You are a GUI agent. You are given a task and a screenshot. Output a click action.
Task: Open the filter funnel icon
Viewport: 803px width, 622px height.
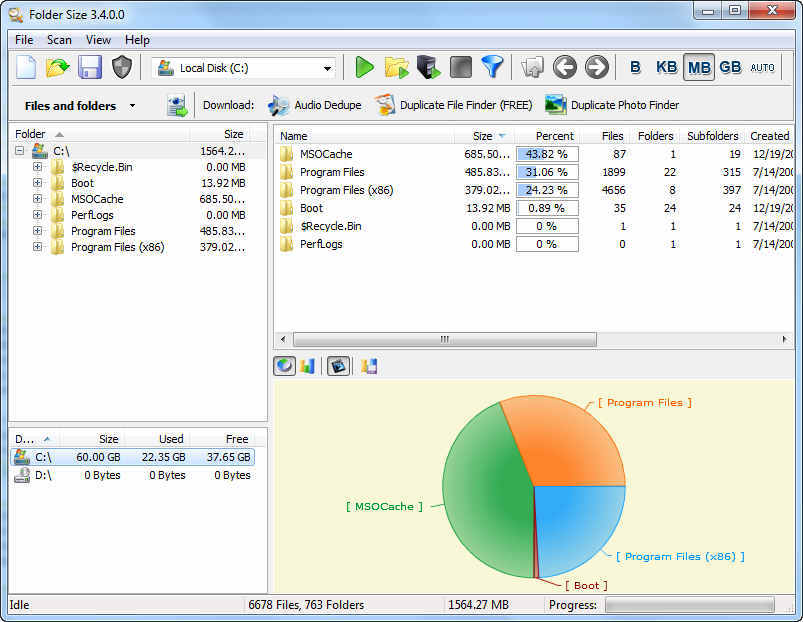point(492,67)
